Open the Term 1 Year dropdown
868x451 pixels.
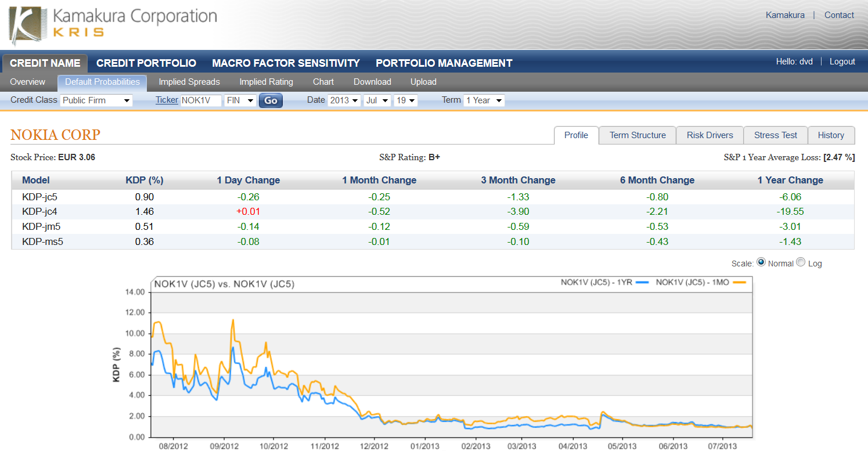pos(484,100)
